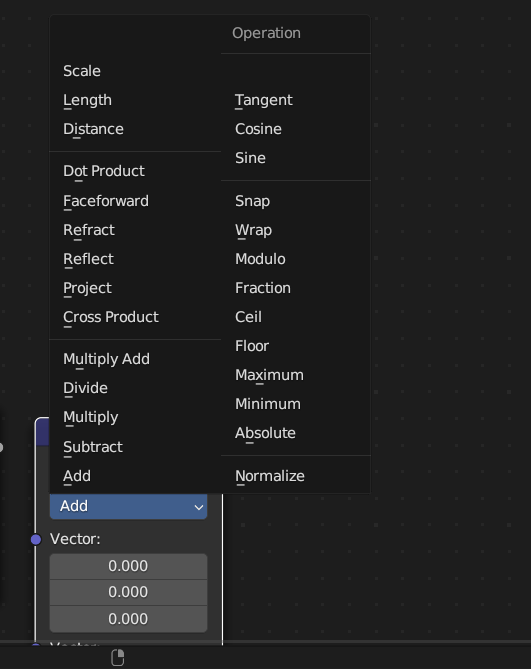This screenshot has height=669, width=531.
Task: Click the first Vector X value field
Action: (128, 566)
